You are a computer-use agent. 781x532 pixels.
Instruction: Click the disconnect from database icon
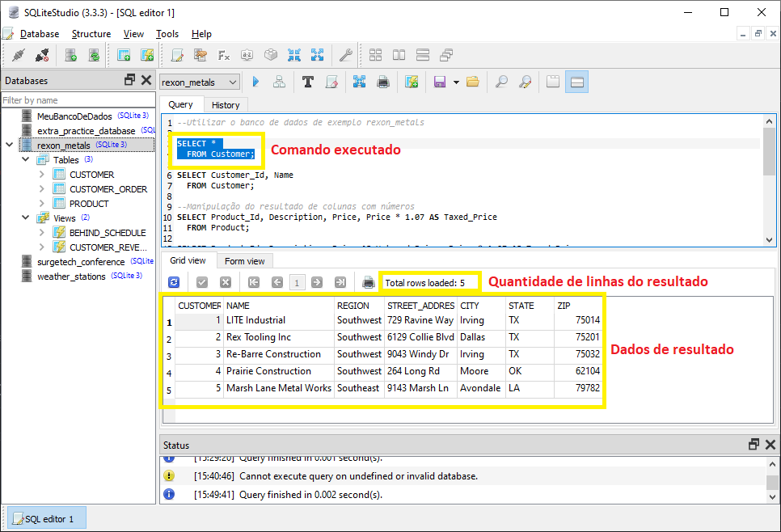point(42,55)
